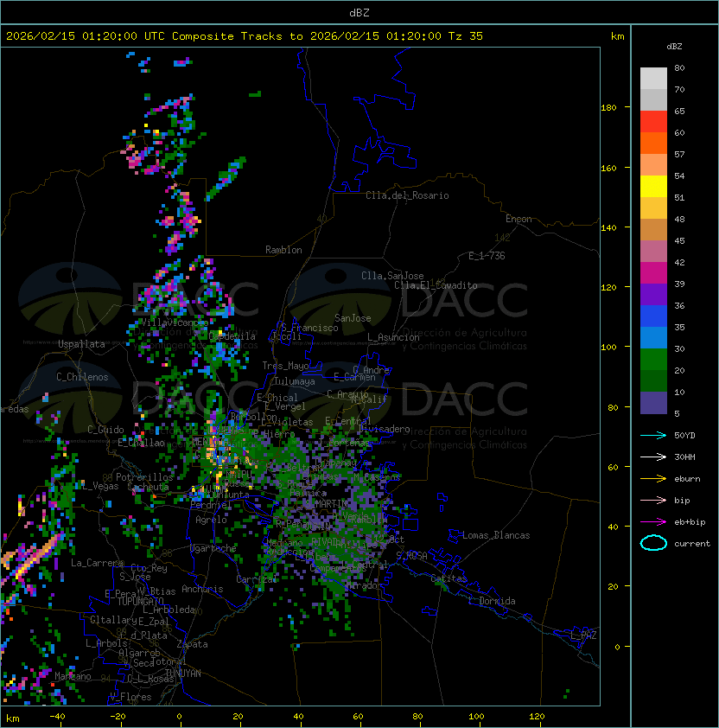Click the 'Clla.del_Rosario' map label
This screenshot has width=719, height=728.
407,195
